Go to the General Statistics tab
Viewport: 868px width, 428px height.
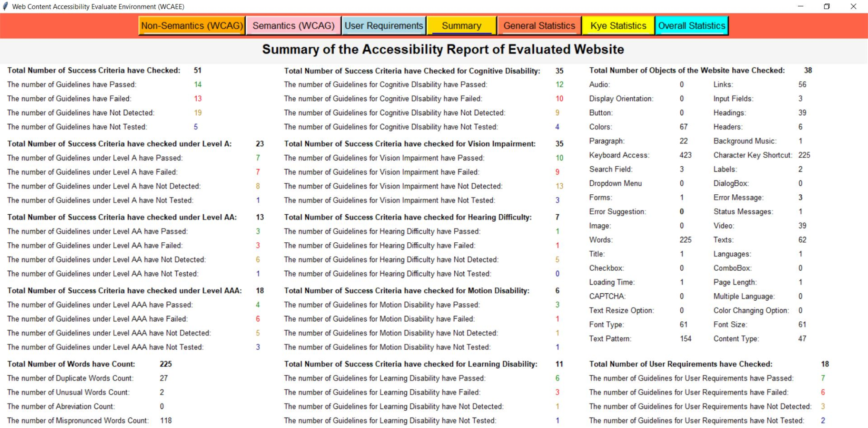point(539,26)
